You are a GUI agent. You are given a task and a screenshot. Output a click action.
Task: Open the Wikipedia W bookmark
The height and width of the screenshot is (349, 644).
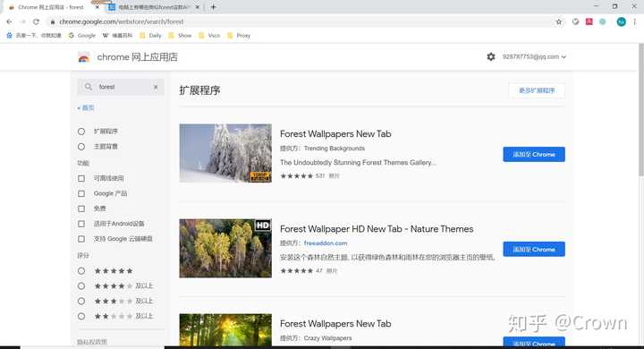[117, 36]
